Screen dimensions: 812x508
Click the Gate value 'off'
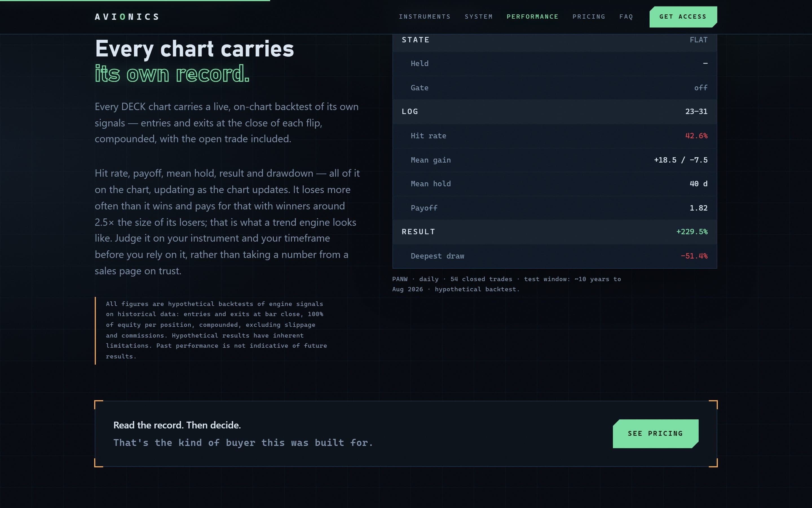(701, 88)
